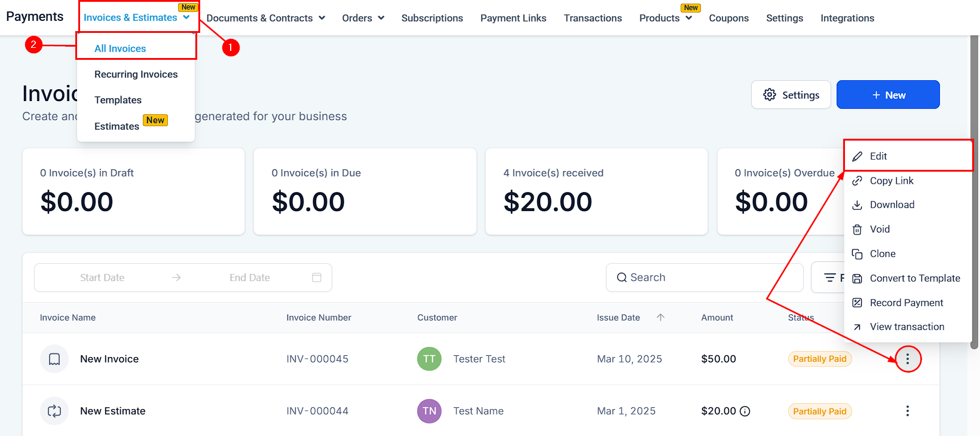Screen dimensions: 980x436
Task: Click info icon beside $20.00 amount
Action: tap(745, 411)
